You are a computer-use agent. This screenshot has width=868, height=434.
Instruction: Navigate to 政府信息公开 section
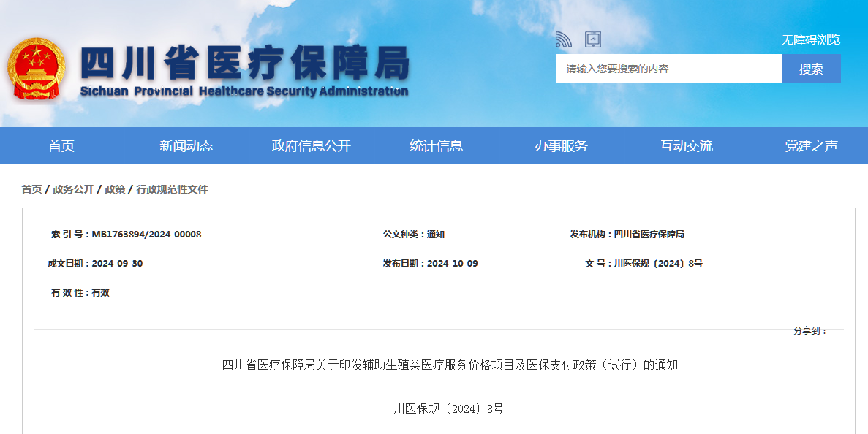click(x=312, y=145)
